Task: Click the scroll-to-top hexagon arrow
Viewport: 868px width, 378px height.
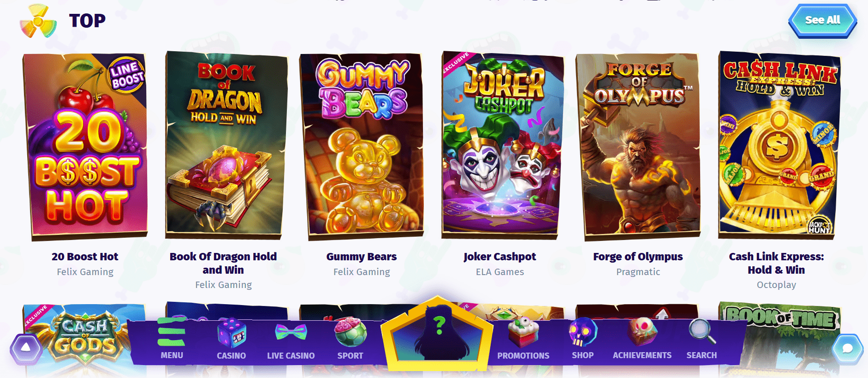Action: click(x=26, y=348)
